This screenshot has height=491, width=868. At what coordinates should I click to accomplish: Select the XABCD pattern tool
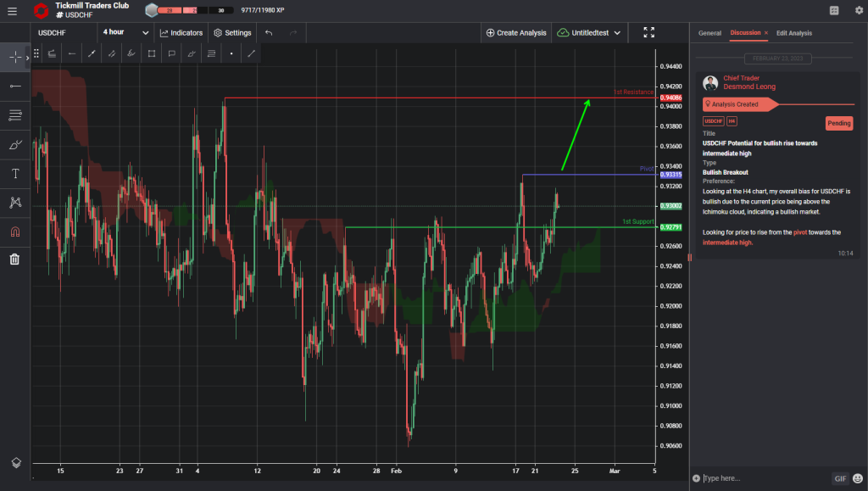14,202
